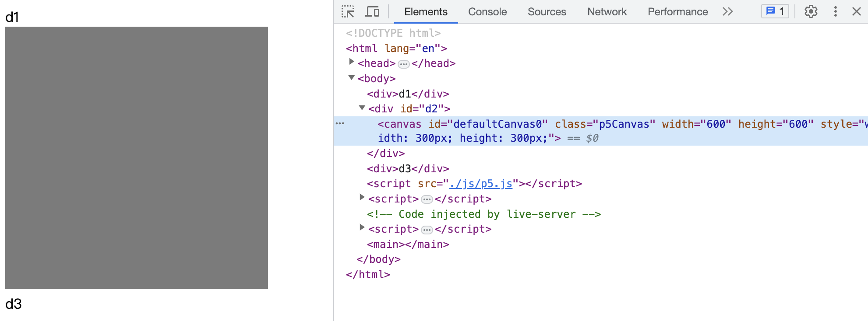Expand the head element node

point(351,62)
